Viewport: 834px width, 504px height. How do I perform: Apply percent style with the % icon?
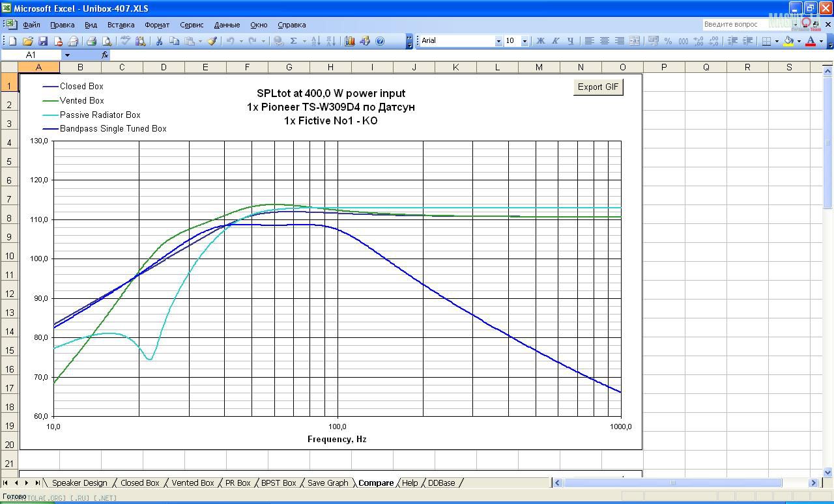coord(668,41)
